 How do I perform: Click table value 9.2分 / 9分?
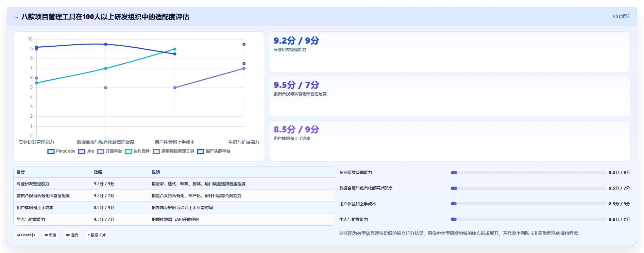click(x=104, y=184)
